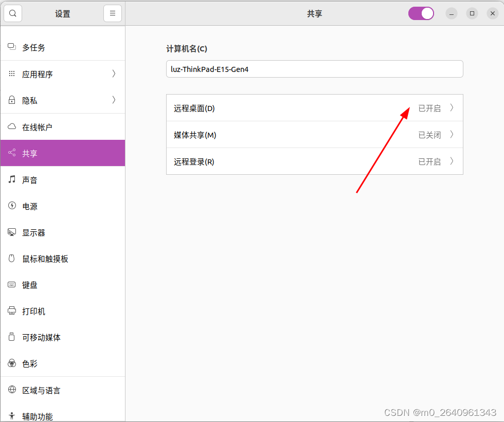Click the 隐私 lock icon
The height and width of the screenshot is (422, 504).
point(12,100)
